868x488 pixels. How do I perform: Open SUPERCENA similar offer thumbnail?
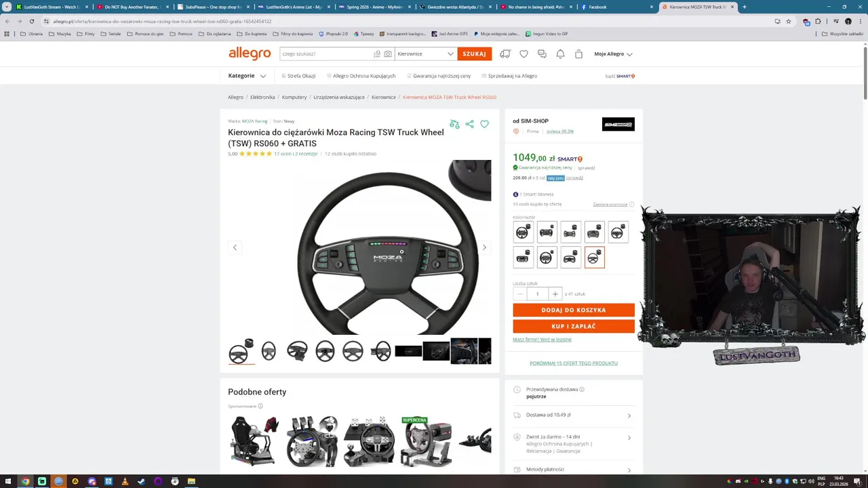click(x=427, y=441)
